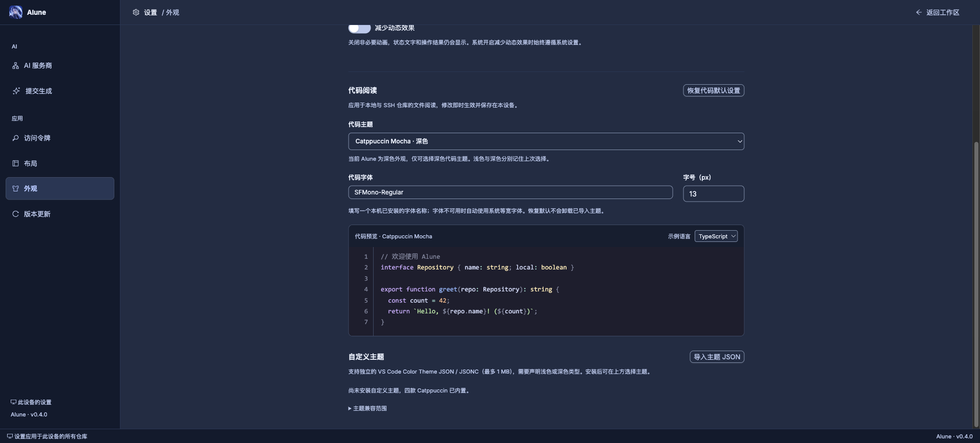Viewport: 980px width, 443px height.
Task: Click the code comment 欢迎使用 Alune
Action: click(x=410, y=257)
